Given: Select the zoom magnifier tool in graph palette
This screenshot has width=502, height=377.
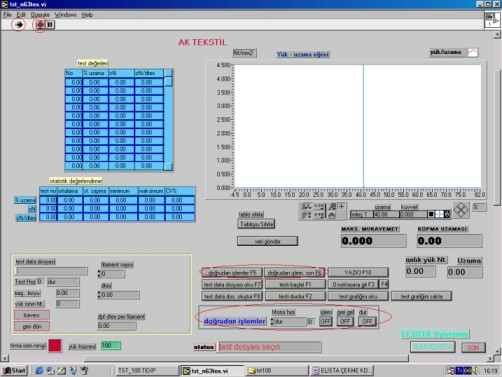Looking at the screenshot, I should point(332,207).
